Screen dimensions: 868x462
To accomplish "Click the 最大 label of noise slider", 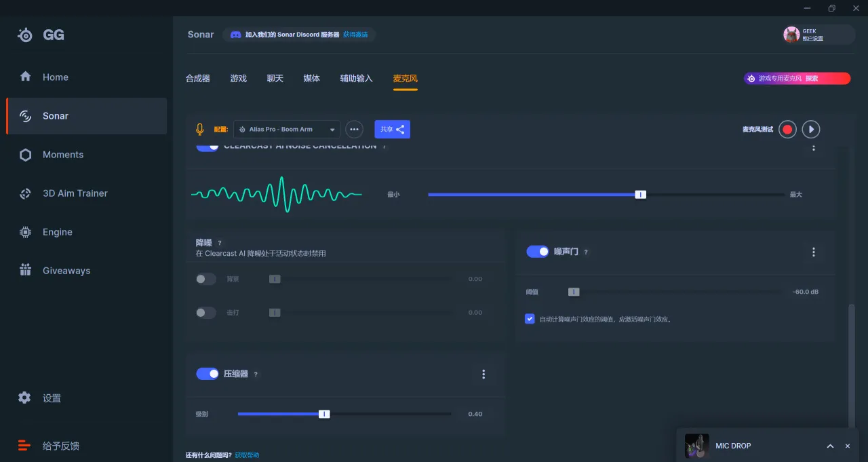I will click(796, 195).
